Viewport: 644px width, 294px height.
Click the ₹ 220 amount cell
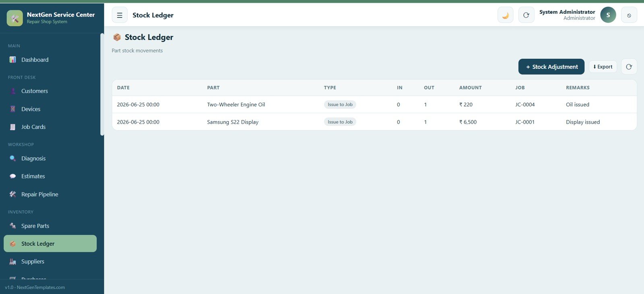tap(466, 105)
